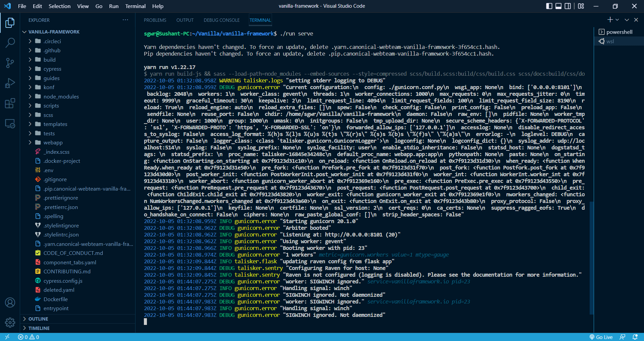Viewport: 644px width, 341px height.
Task: Toggle panel layout button in title bar
Action: tap(558, 6)
